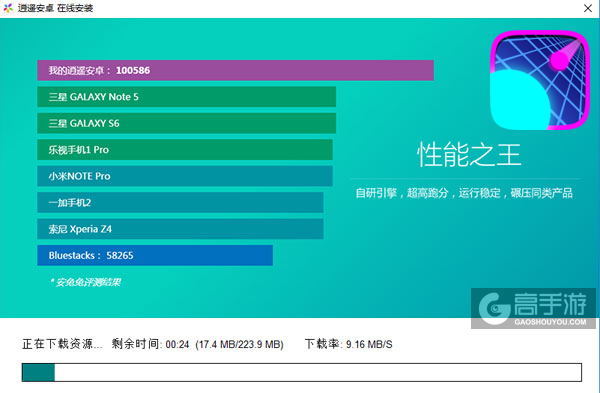
Task: Click the download progress bar
Action: tap(302, 372)
